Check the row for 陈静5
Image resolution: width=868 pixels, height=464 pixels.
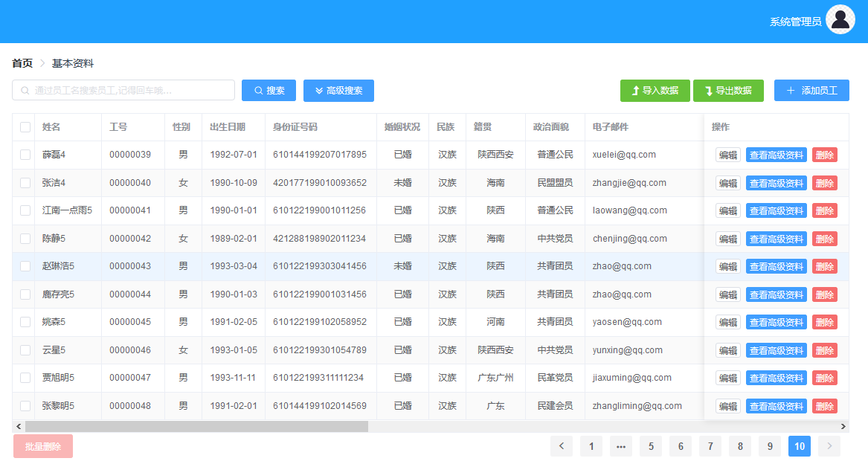25,239
